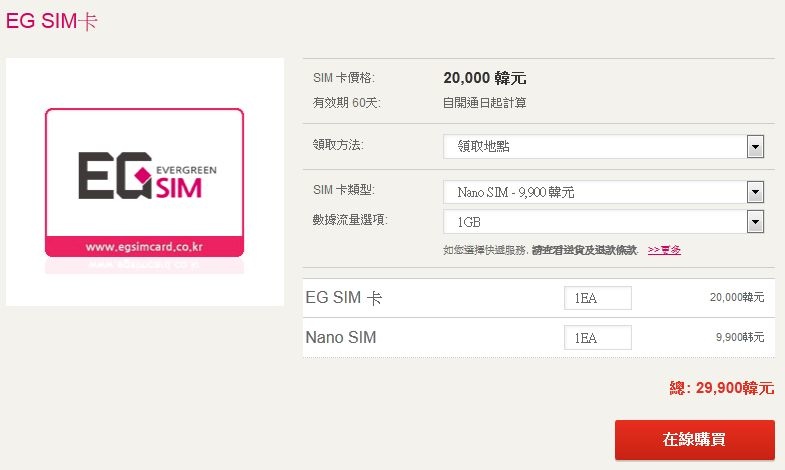Click the Nano SIM quantity field 1EA
Image resolution: width=785 pixels, height=470 pixels.
tap(597, 337)
